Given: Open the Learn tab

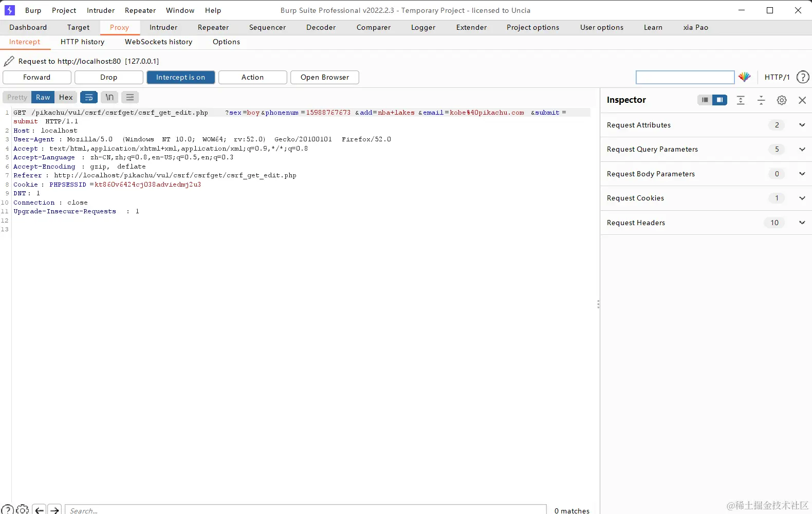Looking at the screenshot, I should click(x=653, y=27).
